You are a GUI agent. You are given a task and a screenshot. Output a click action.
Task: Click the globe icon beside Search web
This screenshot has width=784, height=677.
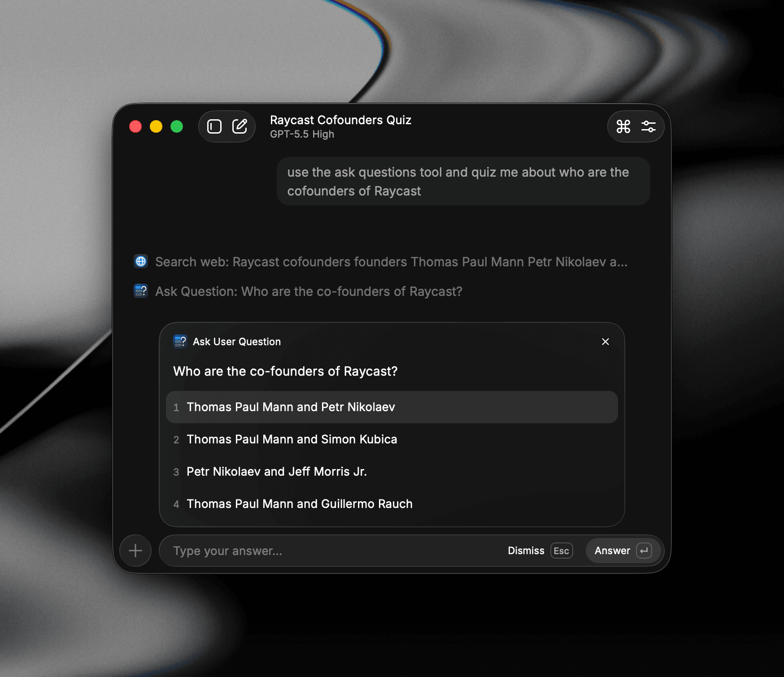click(141, 261)
